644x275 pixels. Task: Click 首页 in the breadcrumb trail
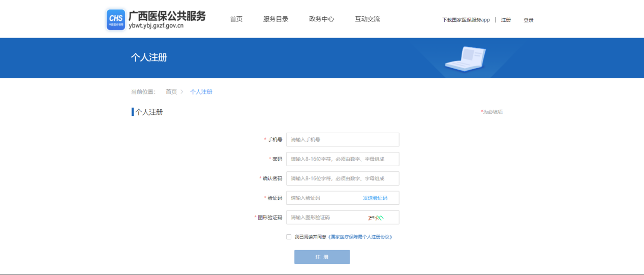point(171,92)
